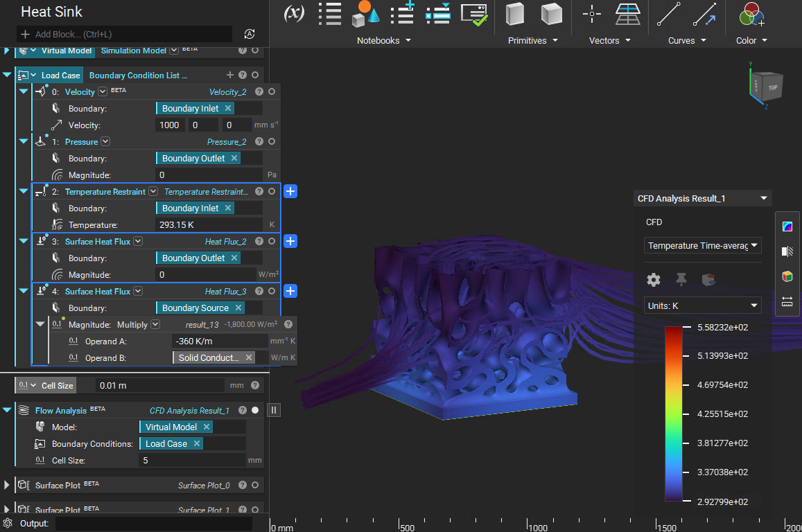The image size is (802, 532).
Task: Click the add list item icon
Action: click(x=403, y=13)
